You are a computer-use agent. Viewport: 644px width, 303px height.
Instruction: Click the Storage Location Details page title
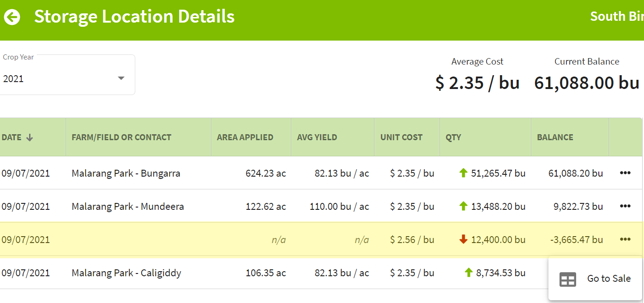(x=134, y=17)
